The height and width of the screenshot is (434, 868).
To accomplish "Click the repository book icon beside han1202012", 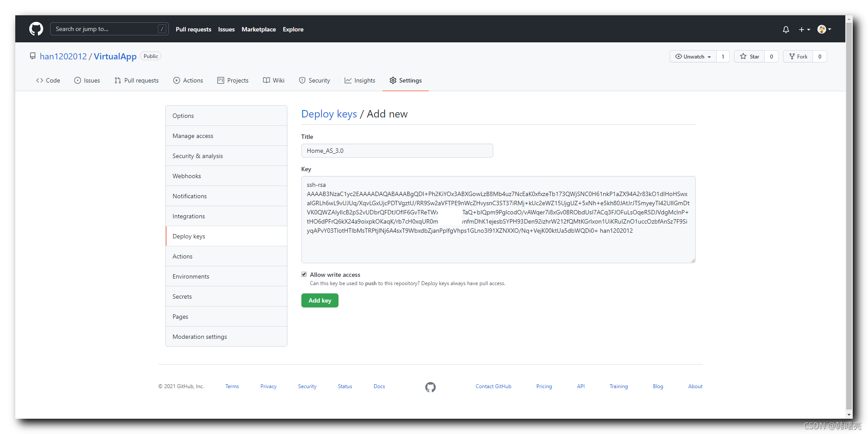I will pos(33,56).
